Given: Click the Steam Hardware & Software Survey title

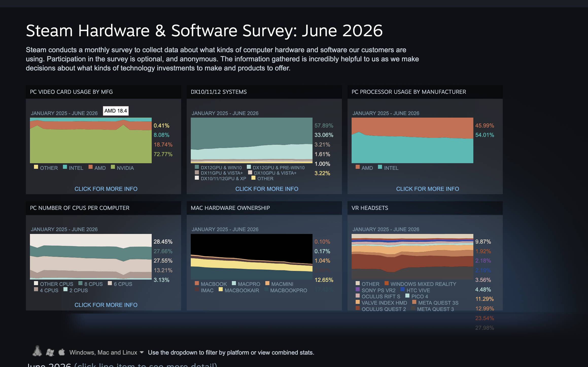Looking at the screenshot, I should pos(204,31).
